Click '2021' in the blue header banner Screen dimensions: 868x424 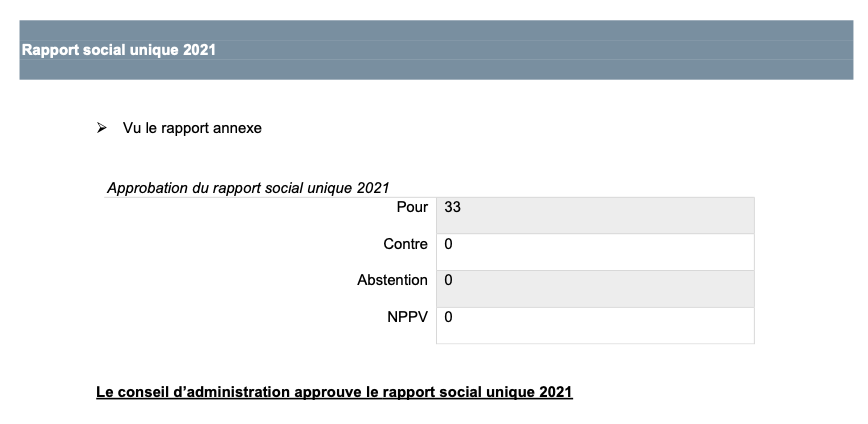199,50
